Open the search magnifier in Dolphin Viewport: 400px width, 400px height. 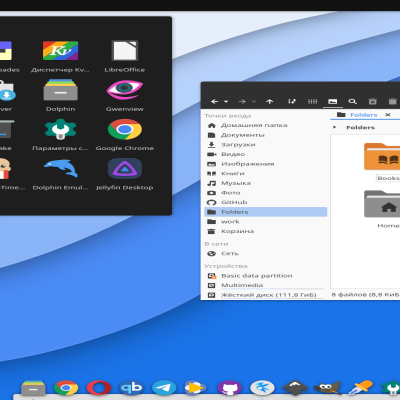coord(352,101)
